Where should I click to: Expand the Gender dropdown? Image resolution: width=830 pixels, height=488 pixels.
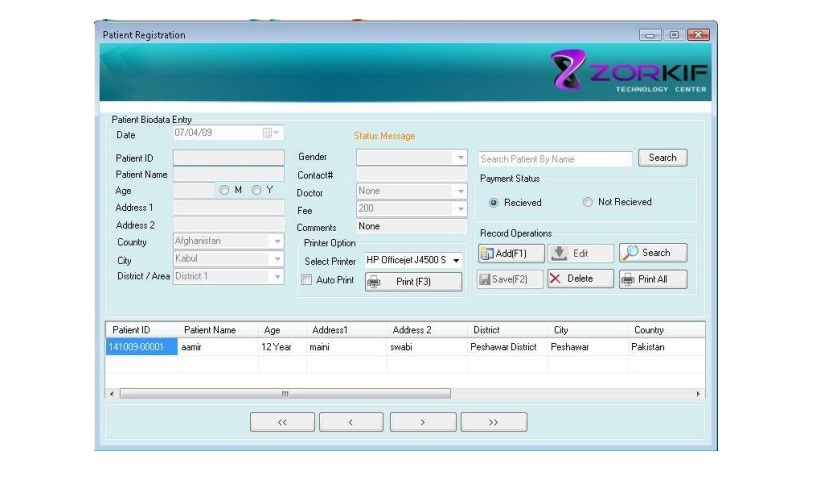pyautogui.click(x=461, y=157)
